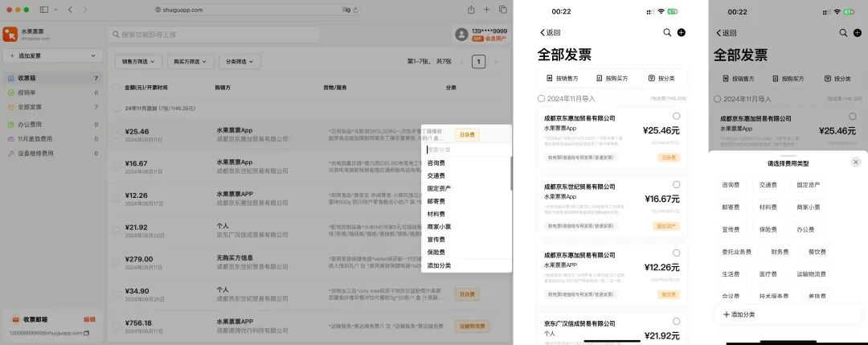Viewport: 868px width, 345px height.
Task: Tap search icon in the undimmed phone screen
Action: [667, 33]
